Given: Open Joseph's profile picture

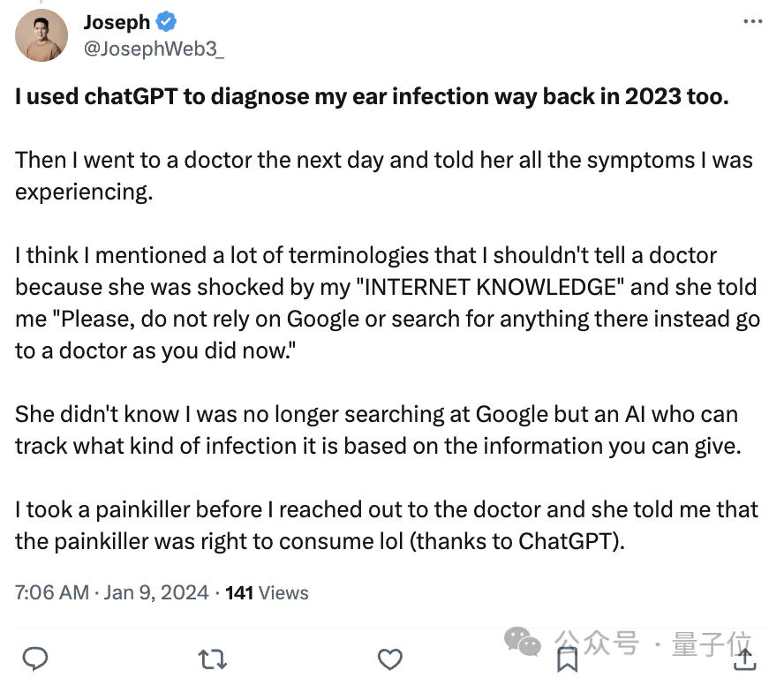Looking at the screenshot, I should click(x=41, y=35).
